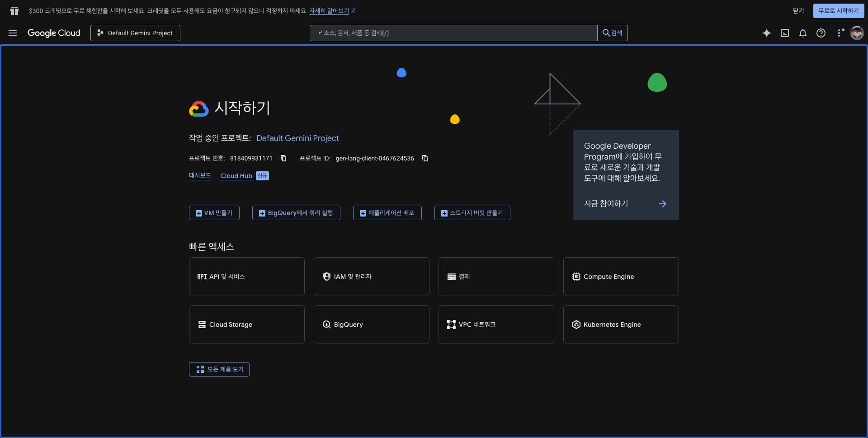Open the help question mark menu
Image resolution: width=868 pixels, height=438 pixels.
tap(821, 33)
